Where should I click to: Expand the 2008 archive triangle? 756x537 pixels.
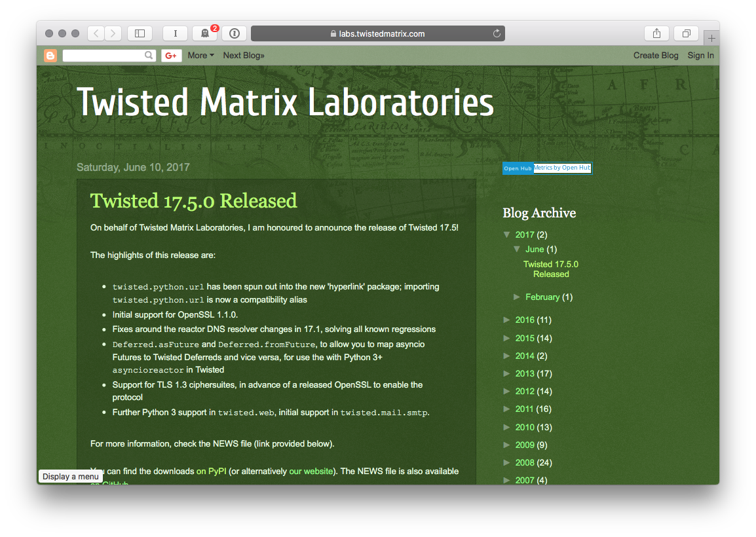click(x=507, y=462)
